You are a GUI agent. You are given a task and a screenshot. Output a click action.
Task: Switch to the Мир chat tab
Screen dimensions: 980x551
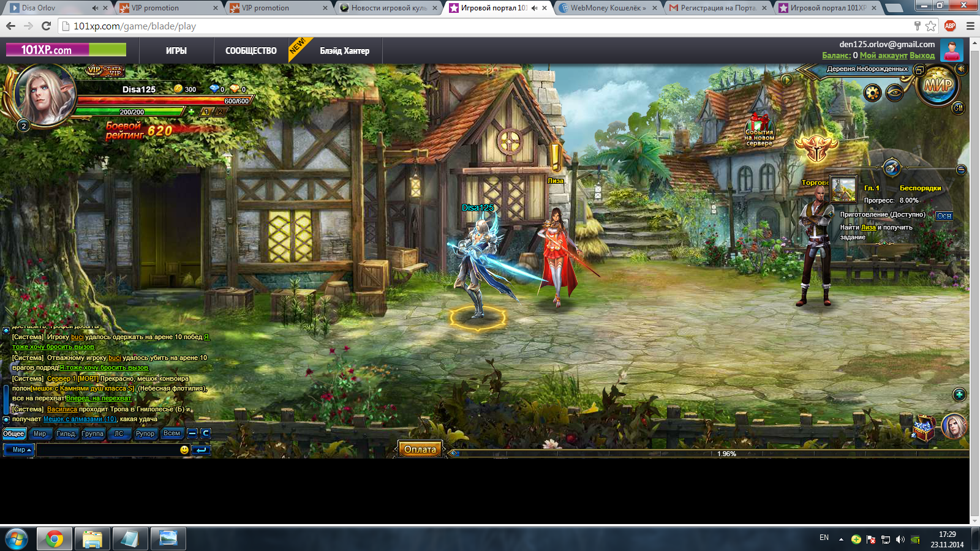[40, 433]
